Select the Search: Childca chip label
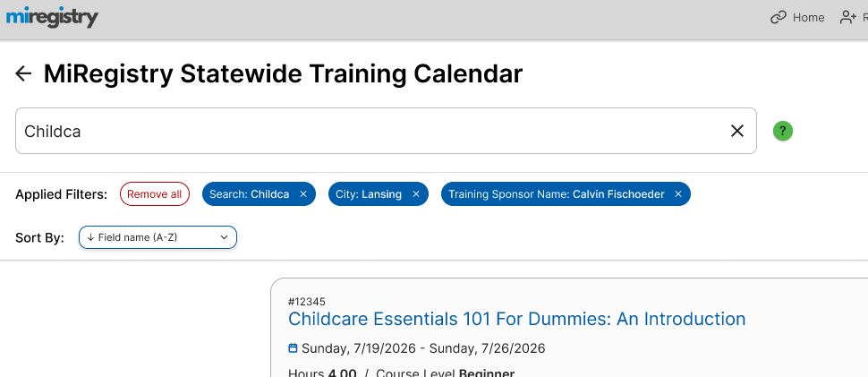 [249, 194]
